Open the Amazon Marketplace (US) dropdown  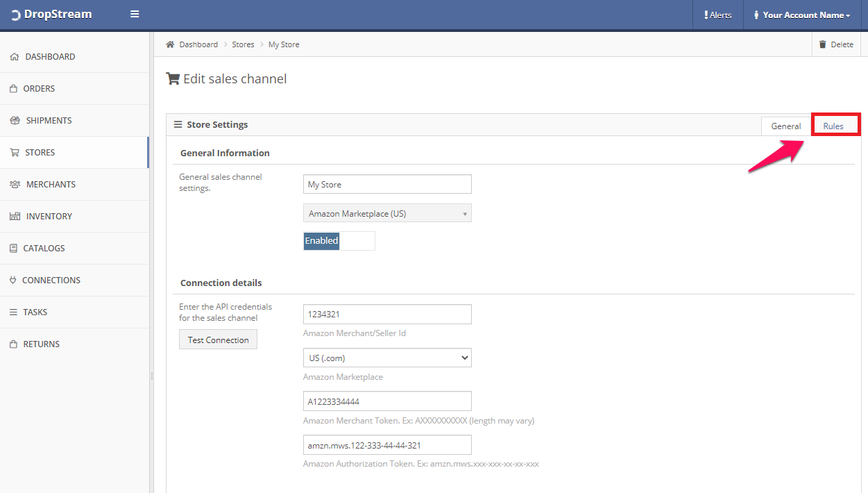click(387, 213)
